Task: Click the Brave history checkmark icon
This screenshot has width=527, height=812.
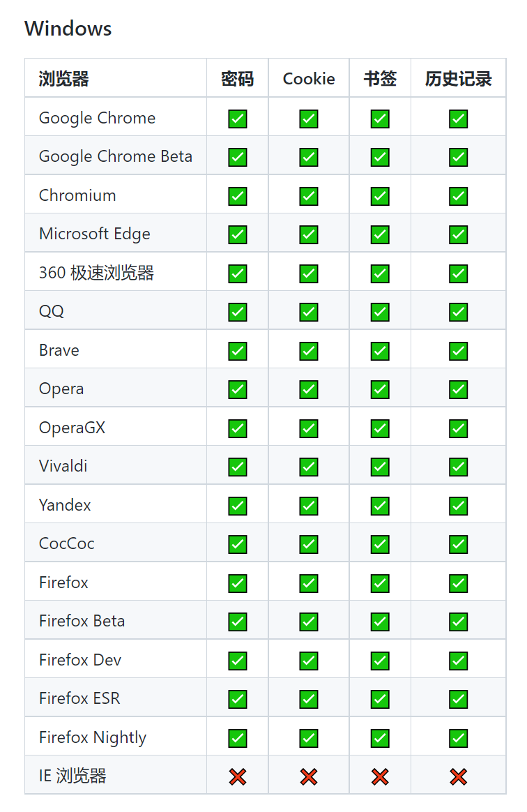Action: click(458, 351)
